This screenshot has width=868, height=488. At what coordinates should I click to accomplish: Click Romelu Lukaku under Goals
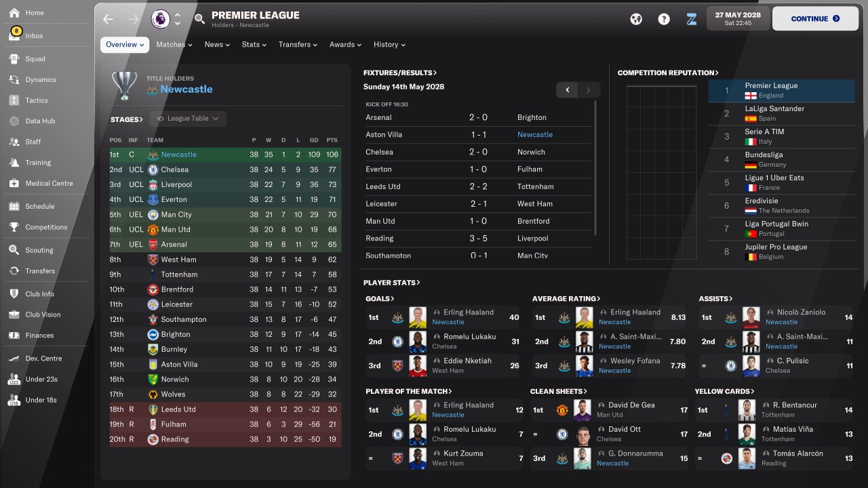(469, 337)
